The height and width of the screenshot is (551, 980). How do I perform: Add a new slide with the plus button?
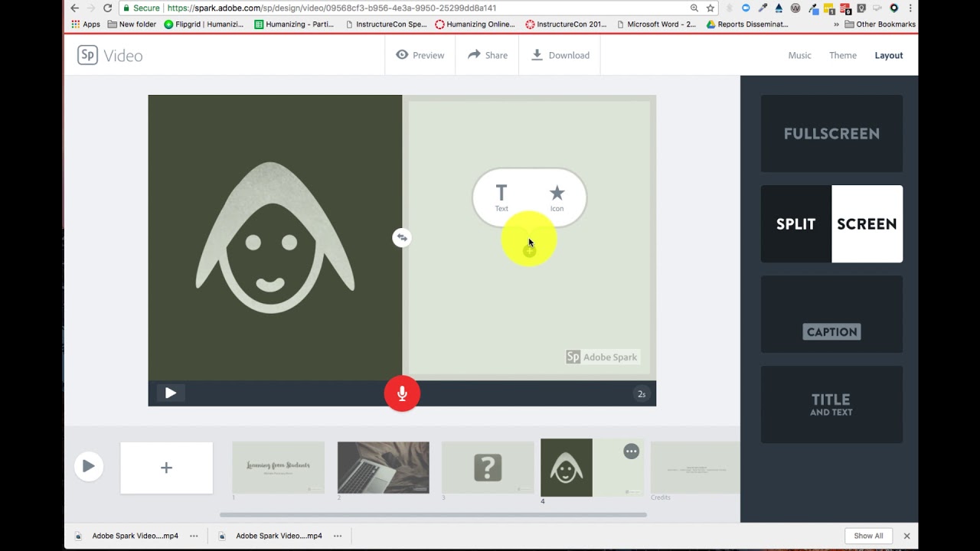(x=166, y=467)
